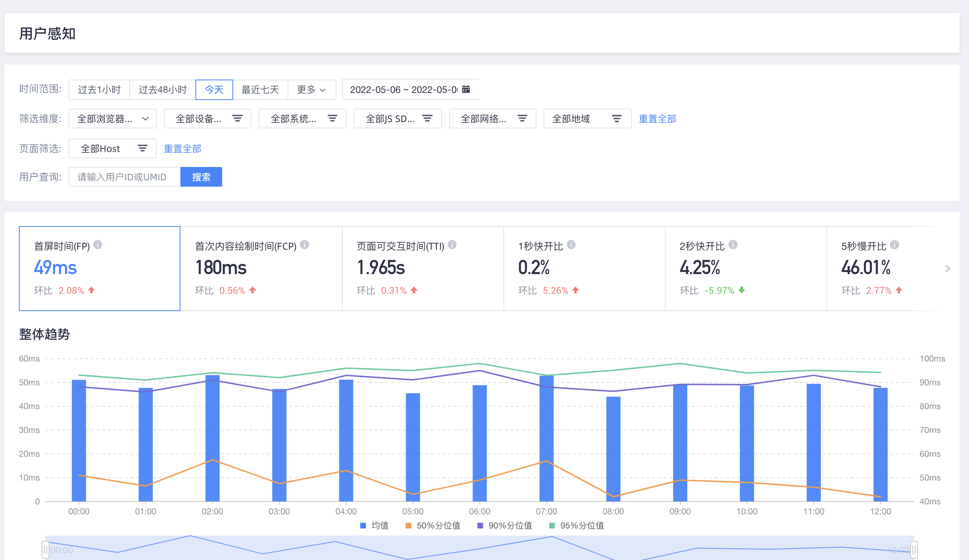The height and width of the screenshot is (560, 969).
Task: Expand the 更多 time range dropdown
Action: point(312,89)
